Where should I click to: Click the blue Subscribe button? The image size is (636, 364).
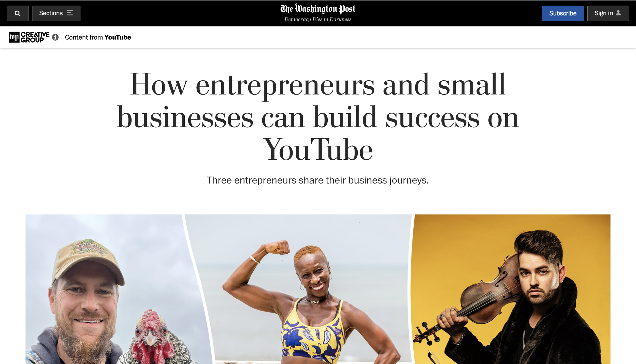coord(563,13)
